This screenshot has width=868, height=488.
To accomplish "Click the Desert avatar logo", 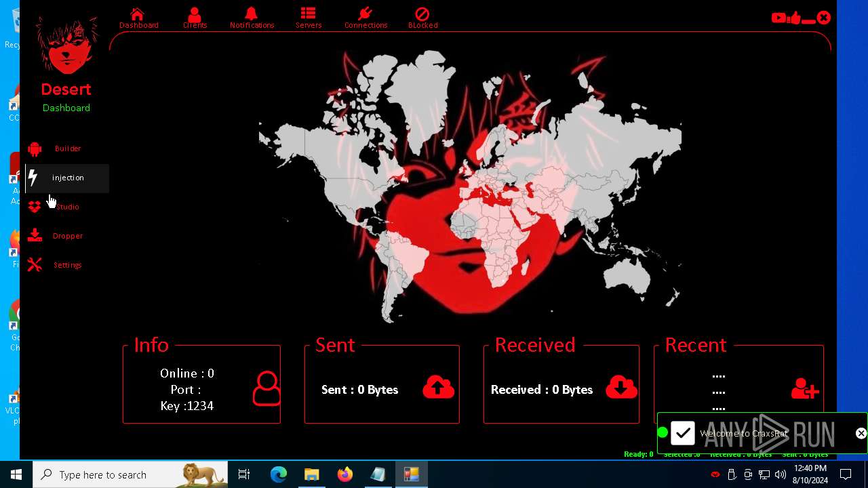I will [66, 46].
